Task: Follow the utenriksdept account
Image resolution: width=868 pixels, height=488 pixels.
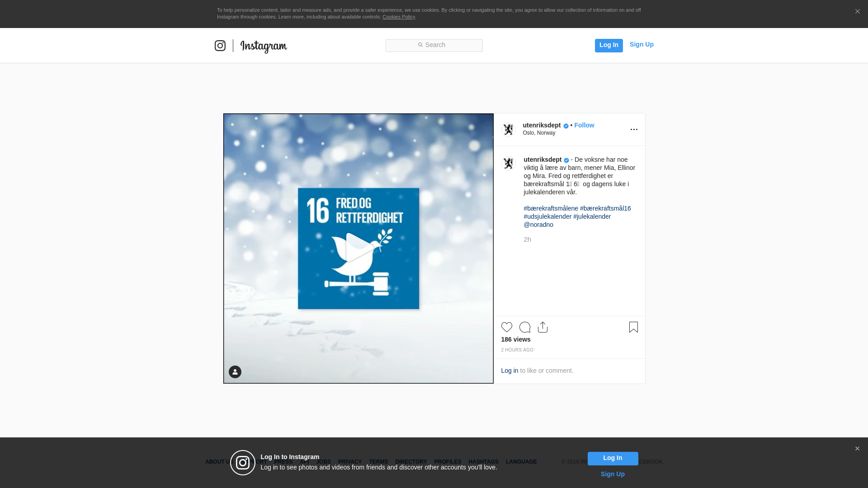Action: pos(584,125)
